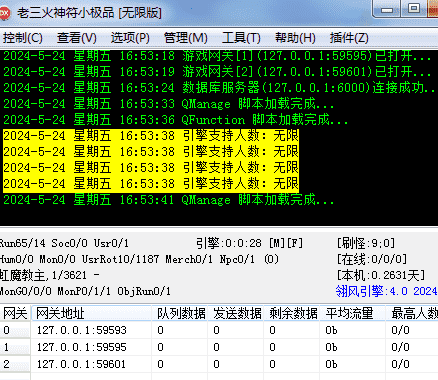Click the 虹魔教主,1/3621 status text

(49, 275)
